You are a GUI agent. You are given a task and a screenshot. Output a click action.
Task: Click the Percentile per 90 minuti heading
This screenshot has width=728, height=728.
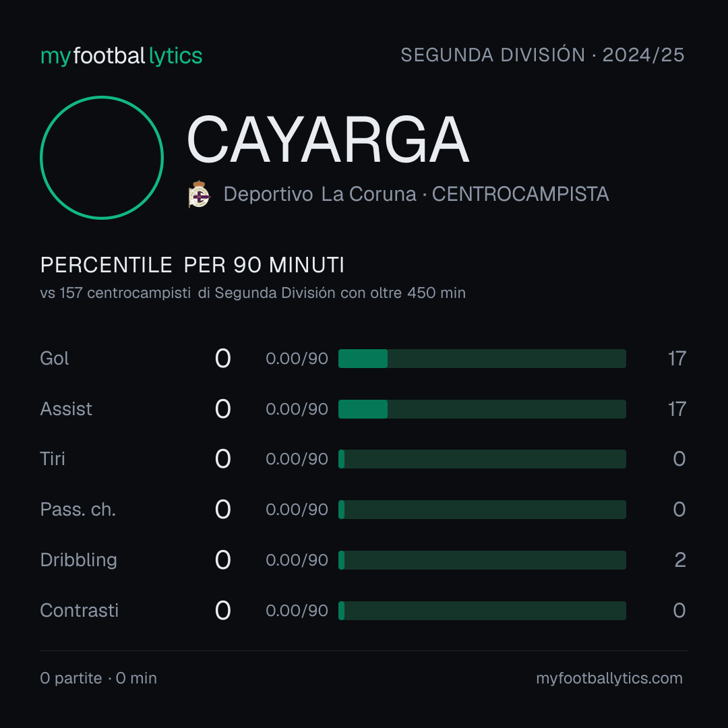pos(192,265)
